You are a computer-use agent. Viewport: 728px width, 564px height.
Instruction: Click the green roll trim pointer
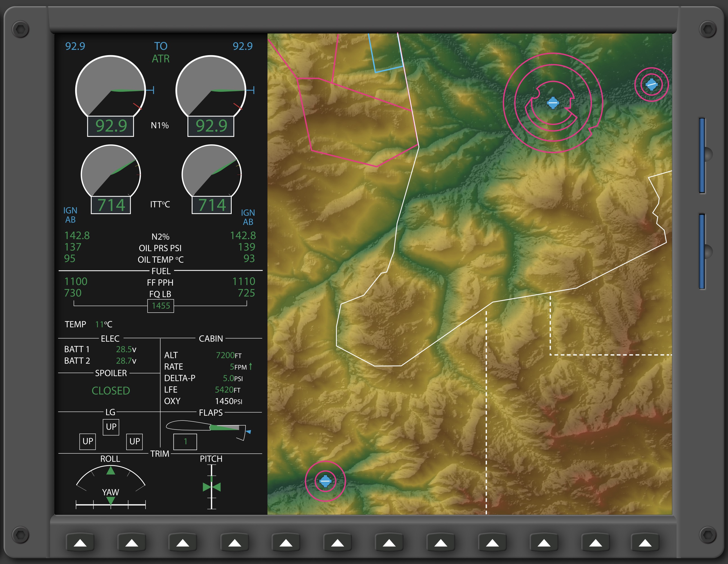point(111,471)
